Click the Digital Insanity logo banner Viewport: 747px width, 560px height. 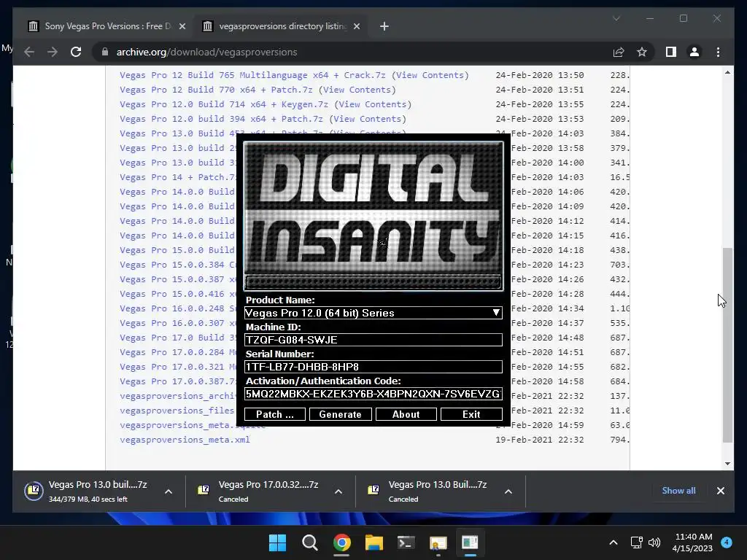pos(373,216)
